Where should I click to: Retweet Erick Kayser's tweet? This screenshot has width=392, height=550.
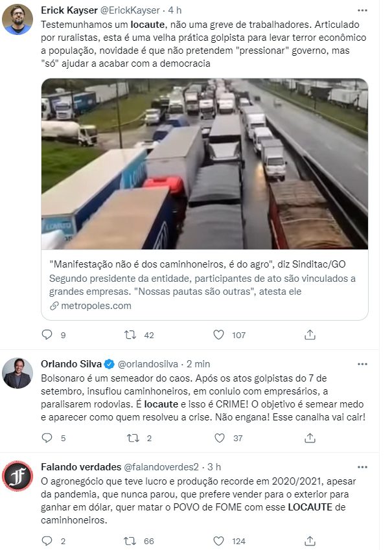tap(130, 335)
